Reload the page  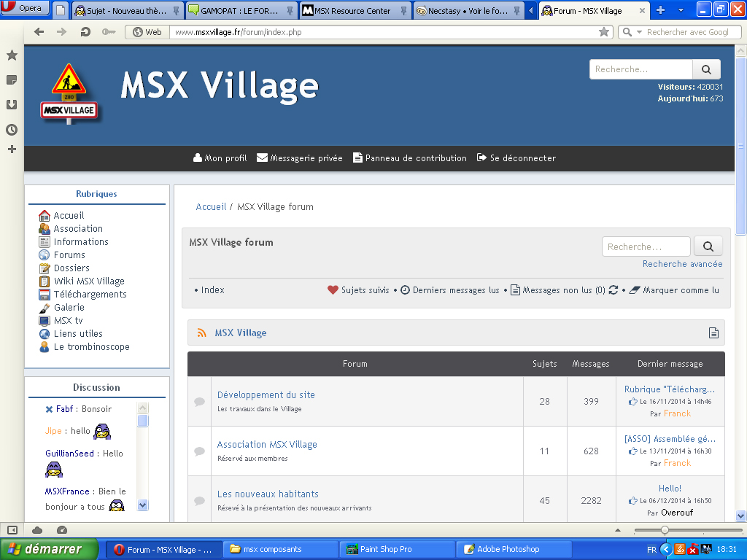click(85, 32)
